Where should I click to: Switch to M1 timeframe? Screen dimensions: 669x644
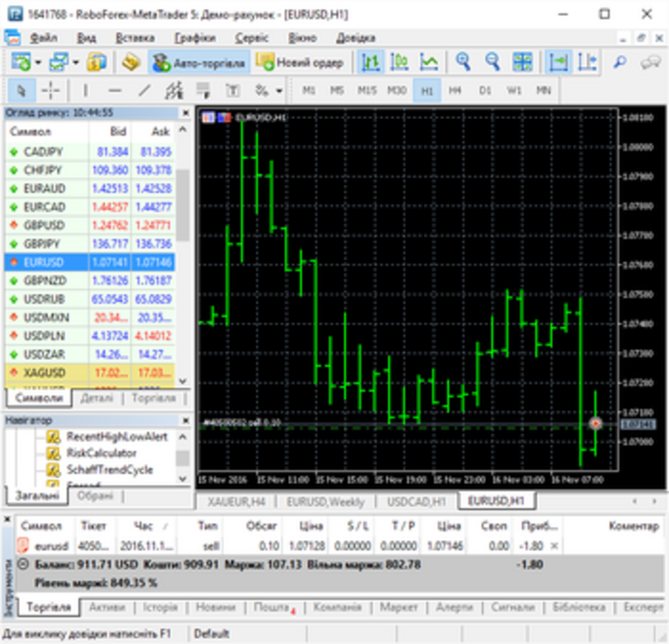(x=308, y=90)
